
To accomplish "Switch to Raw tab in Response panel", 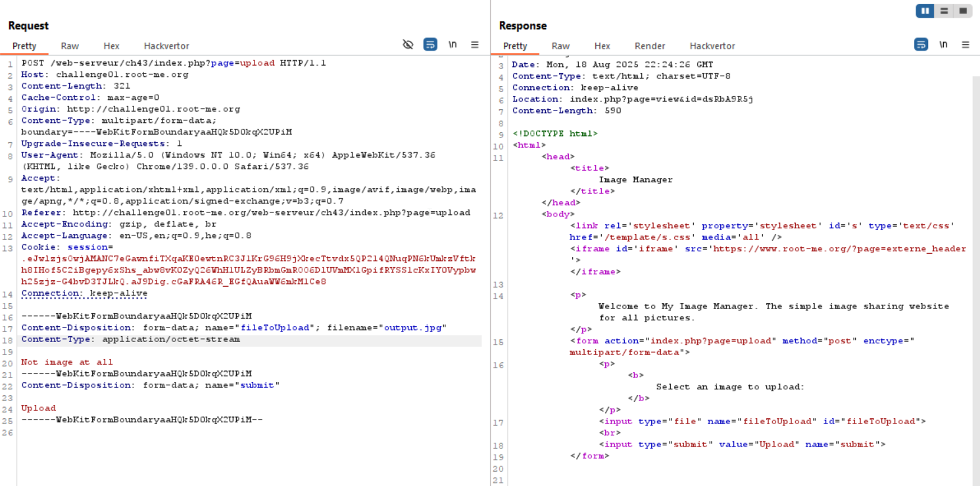I will [560, 46].
